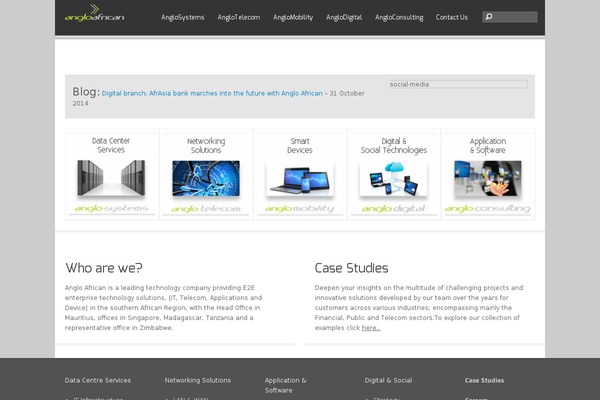Open the AngloSystems menu
The width and height of the screenshot is (600, 400).
click(x=183, y=17)
